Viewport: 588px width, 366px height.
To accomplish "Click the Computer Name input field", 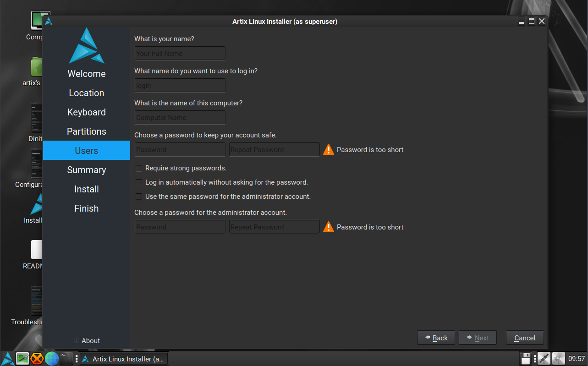I will [x=180, y=117].
